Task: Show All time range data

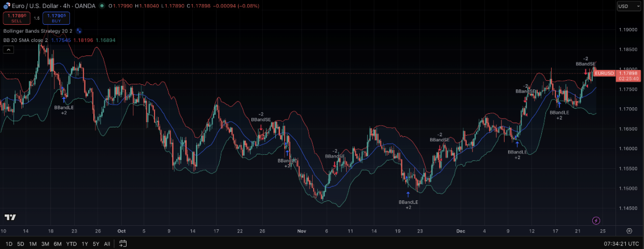Action: pyautogui.click(x=107, y=243)
